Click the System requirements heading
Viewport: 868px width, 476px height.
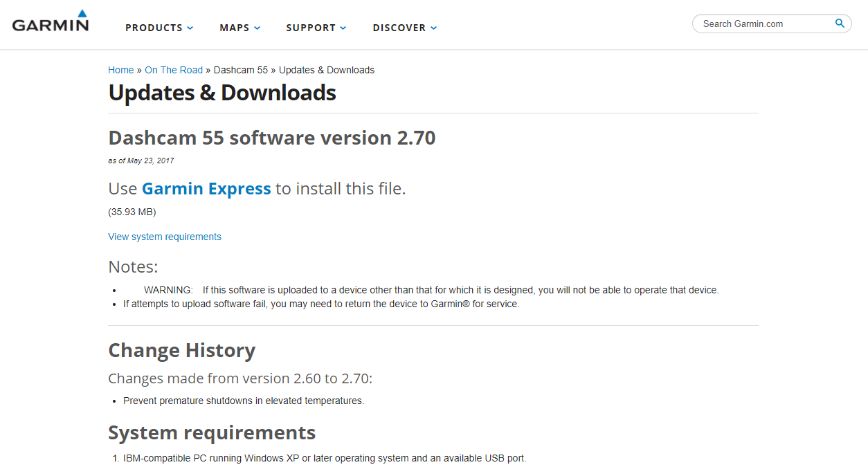tap(212, 432)
